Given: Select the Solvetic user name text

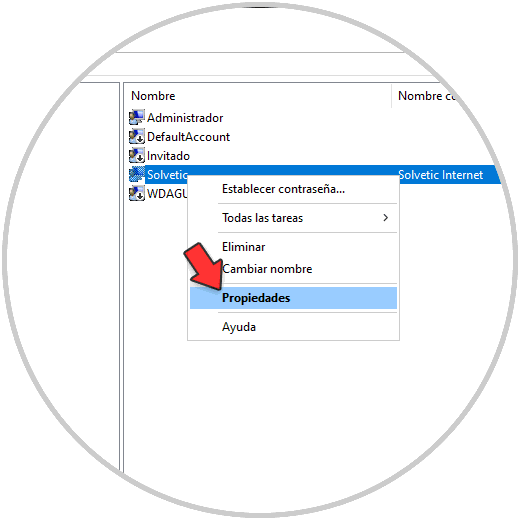Looking at the screenshot, I should point(167,175).
